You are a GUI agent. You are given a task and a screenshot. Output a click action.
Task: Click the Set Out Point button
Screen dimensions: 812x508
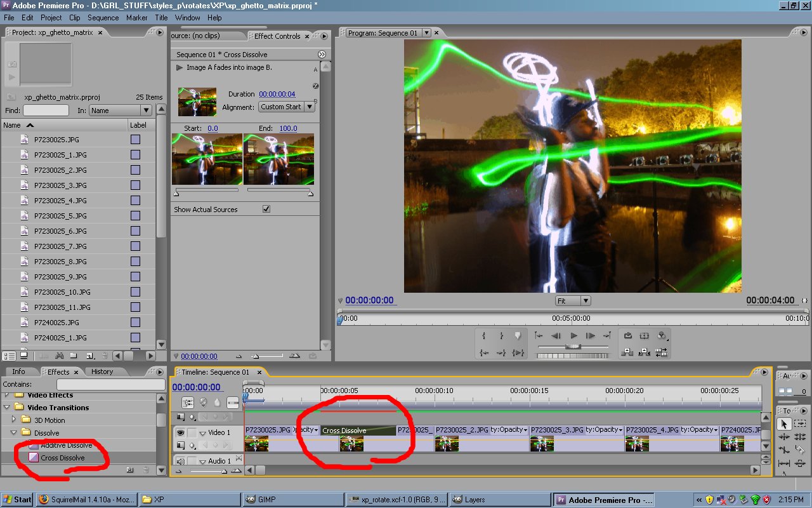[501, 335]
